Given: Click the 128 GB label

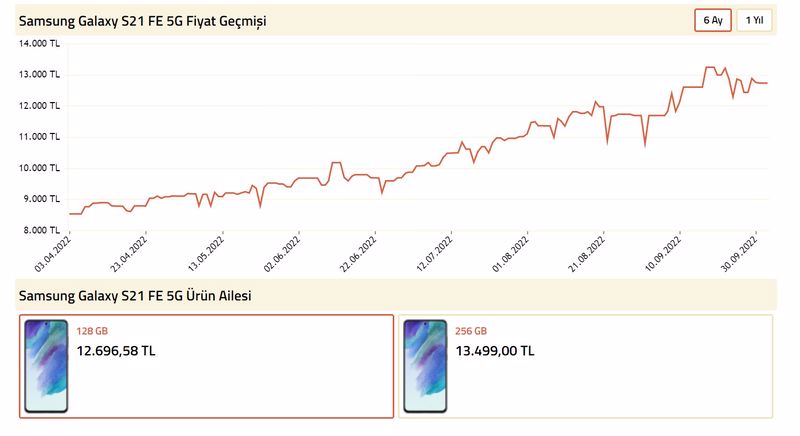Looking at the screenshot, I should click(92, 331).
